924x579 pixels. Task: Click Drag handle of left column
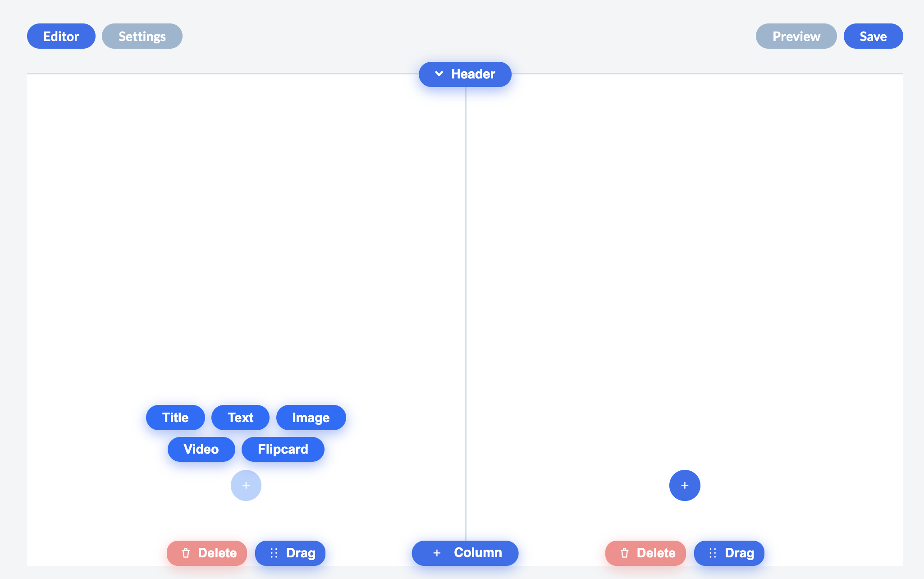click(290, 553)
